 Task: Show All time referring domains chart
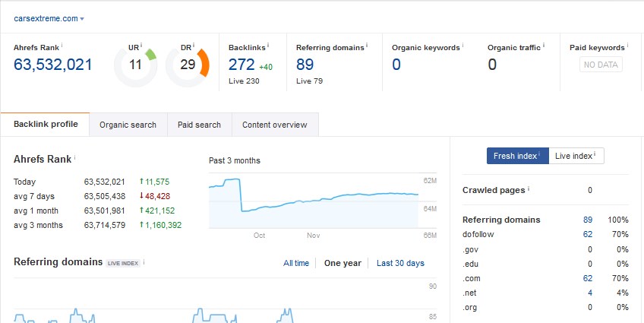pyautogui.click(x=296, y=263)
